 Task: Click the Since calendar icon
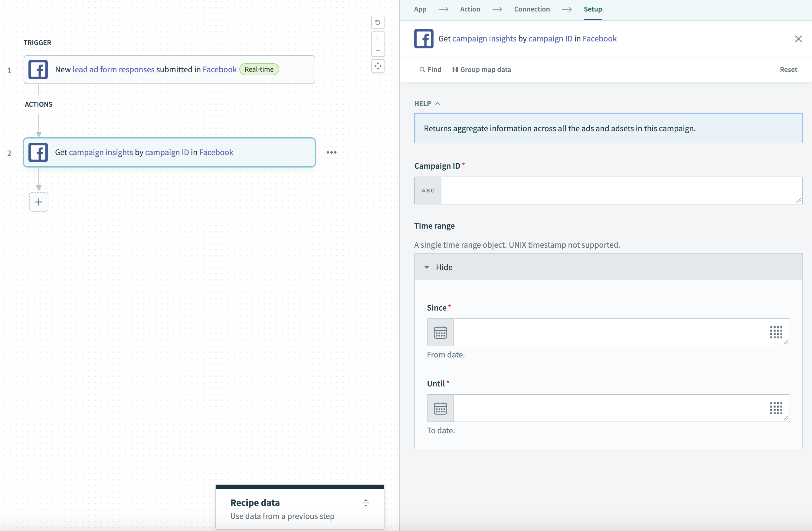point(441,332)
